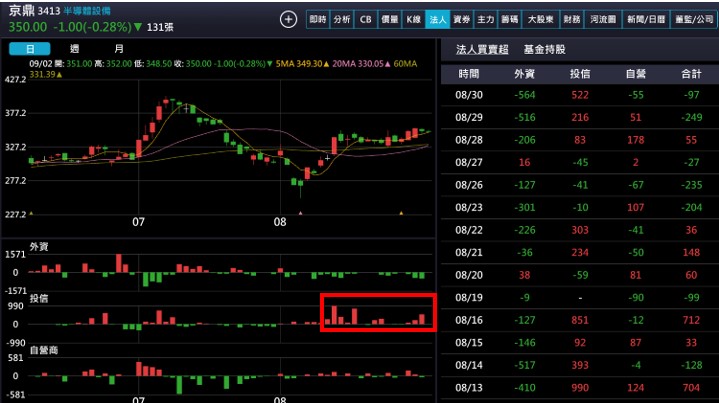
Task: Switch to 基金持股 sub-tab
Action: 545,50
